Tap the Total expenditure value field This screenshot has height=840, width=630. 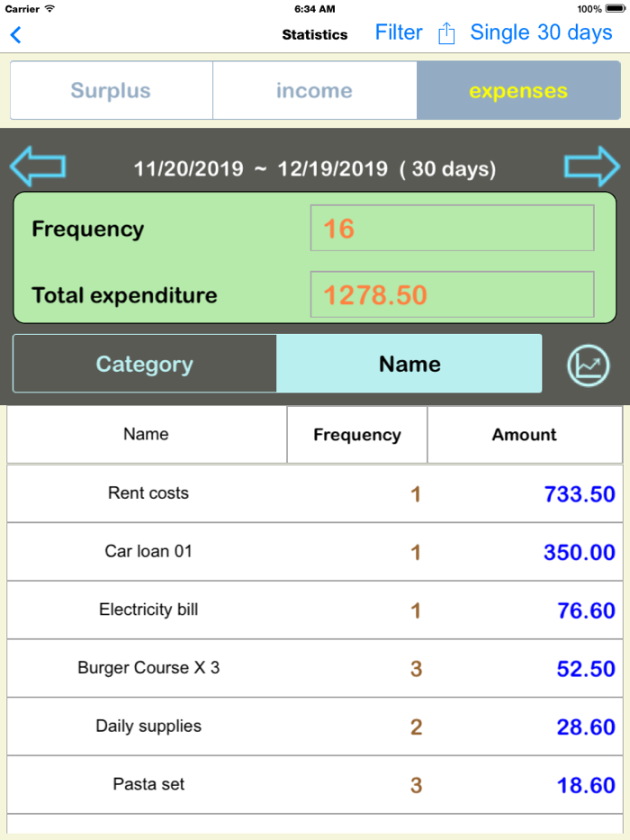pos(452,294)
